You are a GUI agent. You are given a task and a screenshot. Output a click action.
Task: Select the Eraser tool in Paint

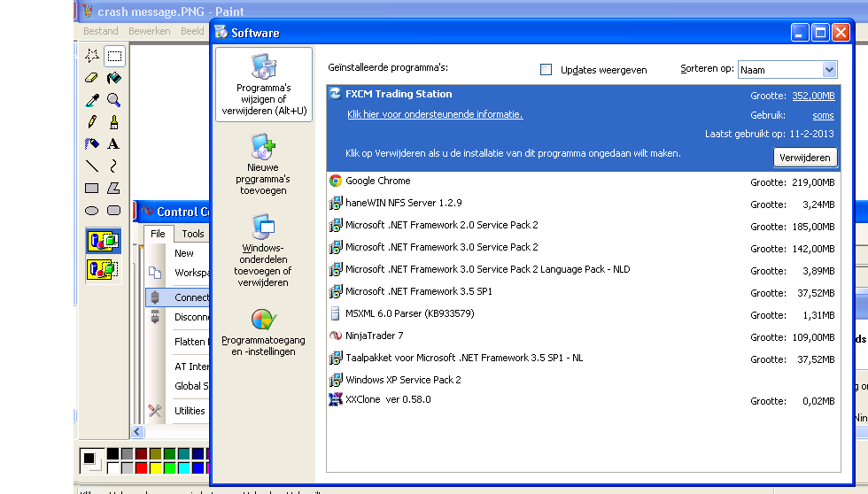pos(92,78)
